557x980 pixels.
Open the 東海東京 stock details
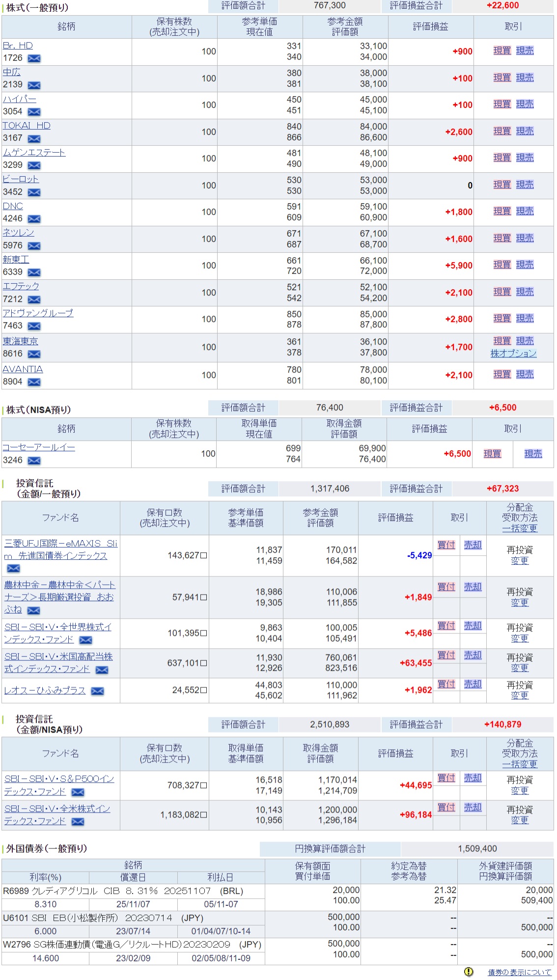pos(20,341)
